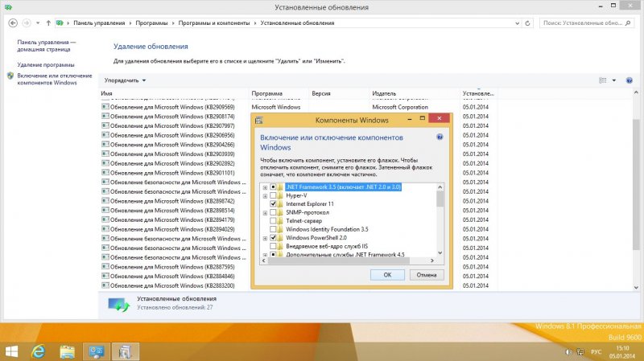This screenshot has height=361, width=644.
Task: Open help in Windows Components dialog
Action: (x=440, y=137)
